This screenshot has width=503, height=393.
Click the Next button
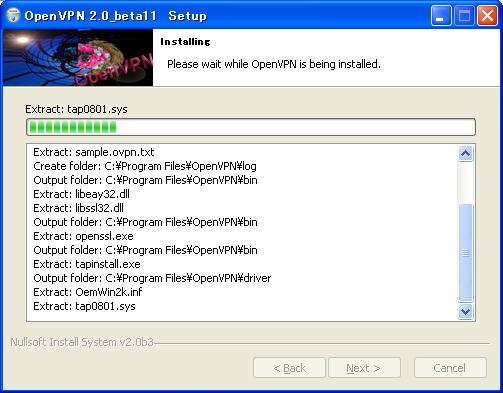364,368
